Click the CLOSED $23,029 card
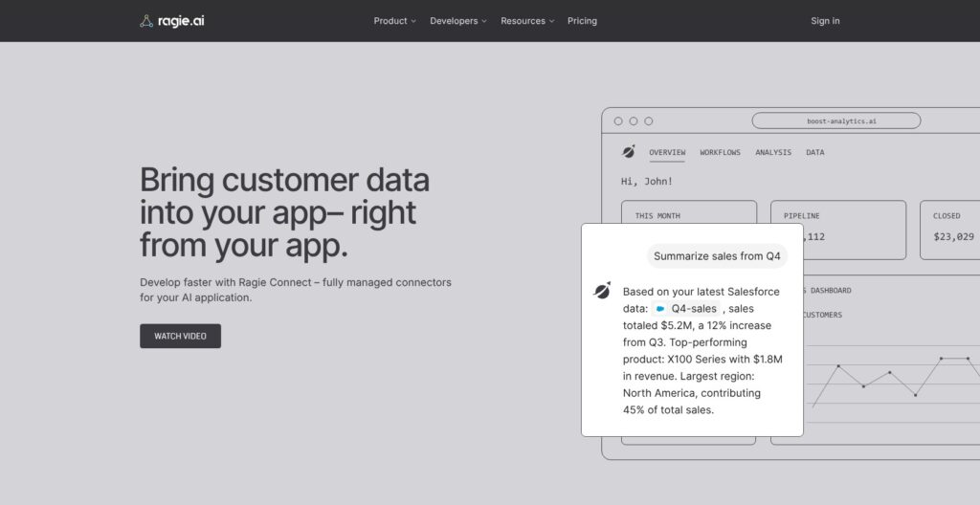The width and height of the screenshot is (980, 505). (x=950, y=230)
